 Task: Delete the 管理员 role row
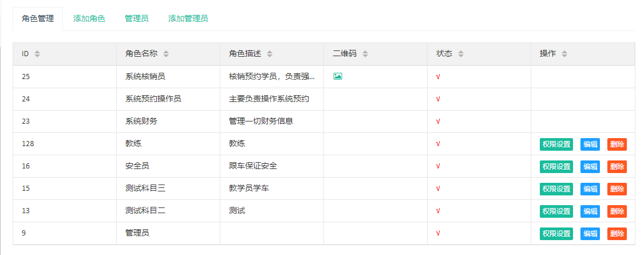(x=617, y=233)
